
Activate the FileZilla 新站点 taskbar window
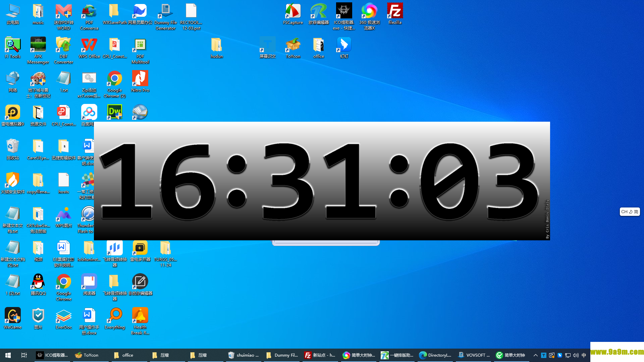point(320,355)
